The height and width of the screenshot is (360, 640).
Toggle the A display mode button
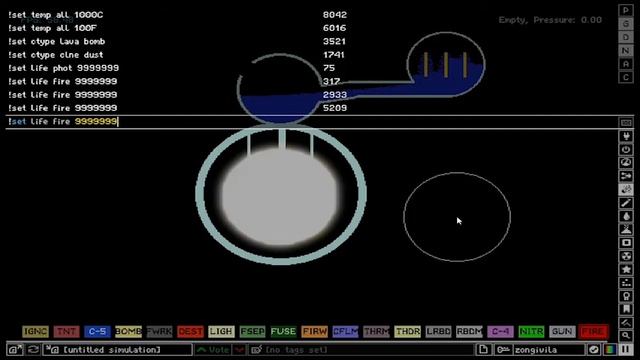pyautogui.click(x=626, y=64)
